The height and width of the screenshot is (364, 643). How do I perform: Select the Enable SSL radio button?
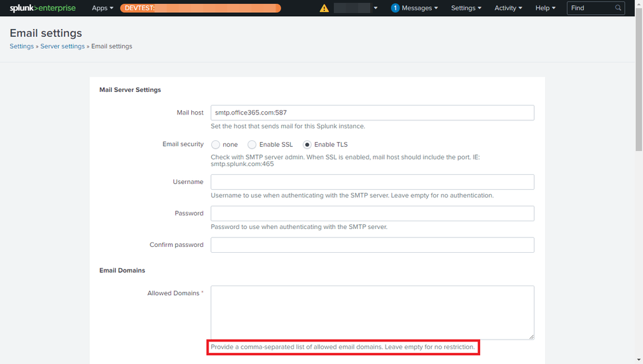[x=252, y=145]
